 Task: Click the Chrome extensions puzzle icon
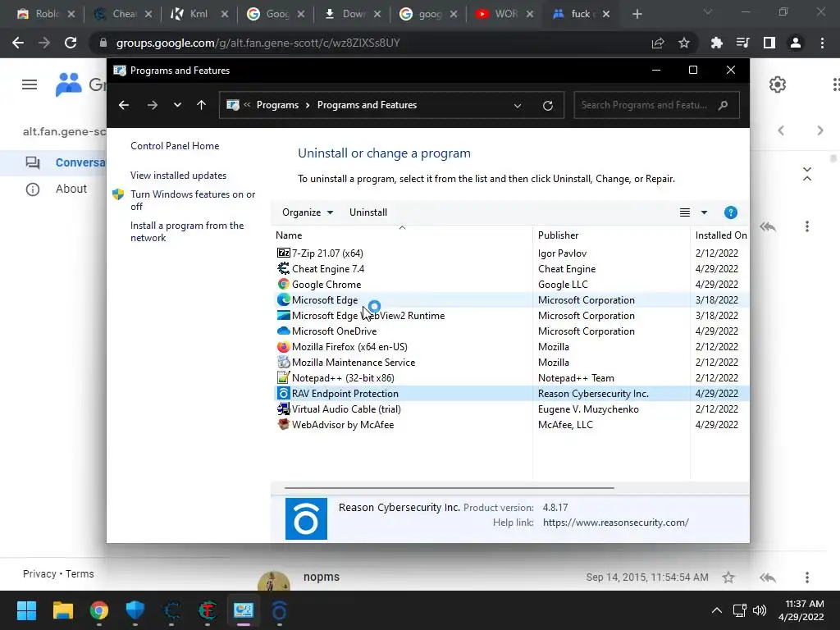[716, 43]
